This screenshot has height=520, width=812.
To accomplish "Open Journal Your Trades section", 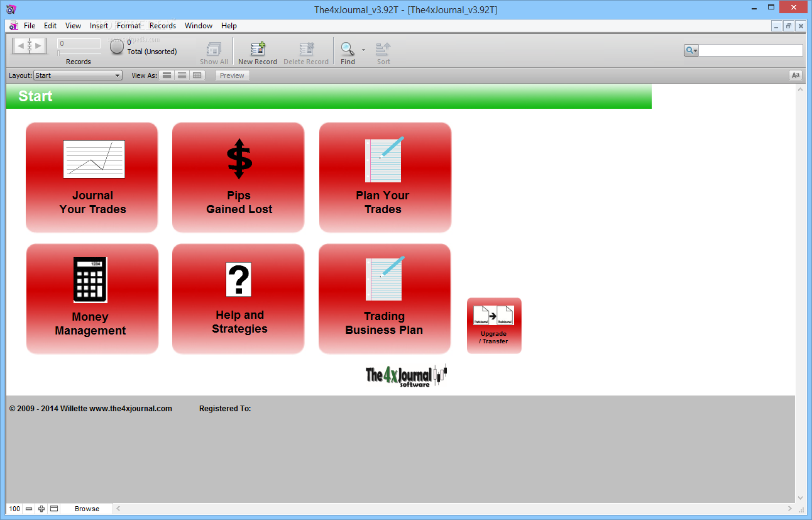I will coord(92,177).
